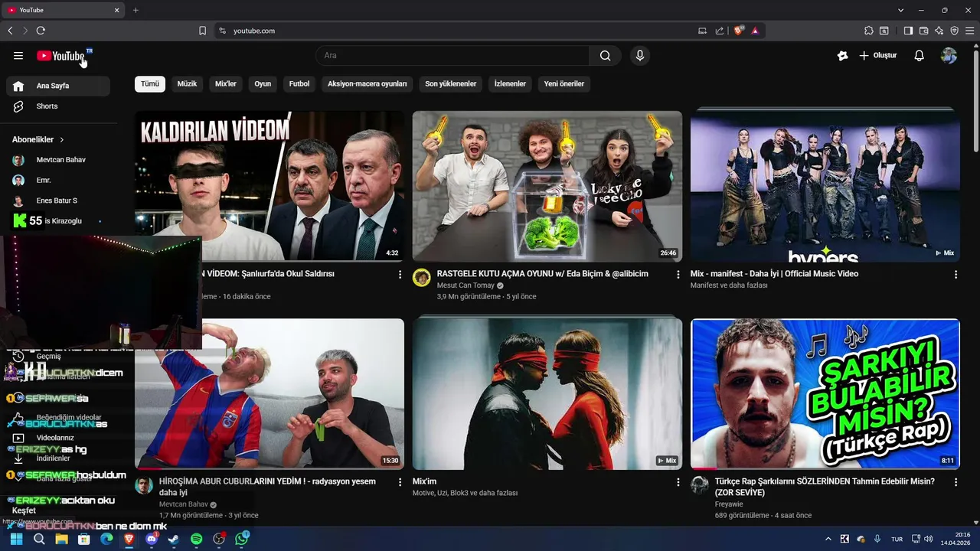Open Freyawie channel link

click(x=729, y=504)
